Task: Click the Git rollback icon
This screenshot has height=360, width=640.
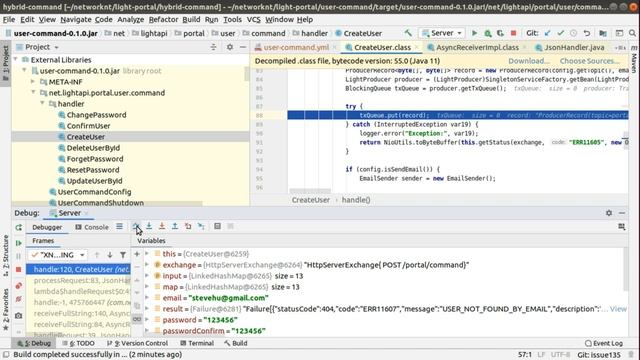Action: pos(587,33)
